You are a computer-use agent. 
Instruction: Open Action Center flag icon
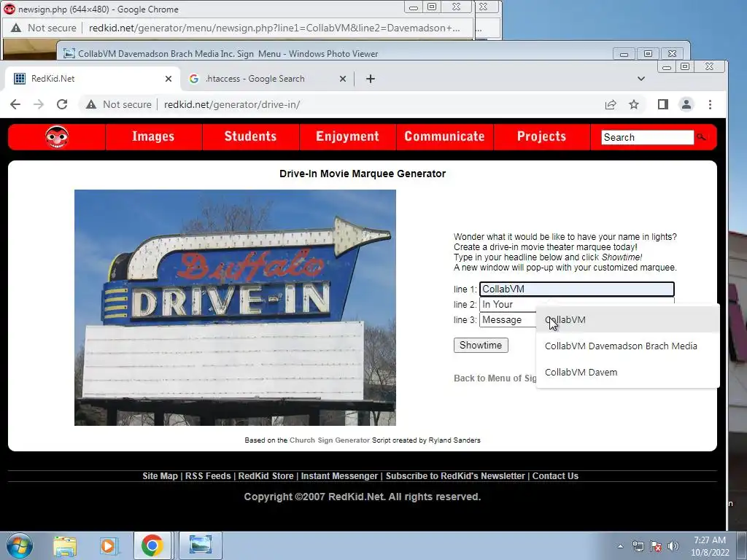click(x=656, y=546)
